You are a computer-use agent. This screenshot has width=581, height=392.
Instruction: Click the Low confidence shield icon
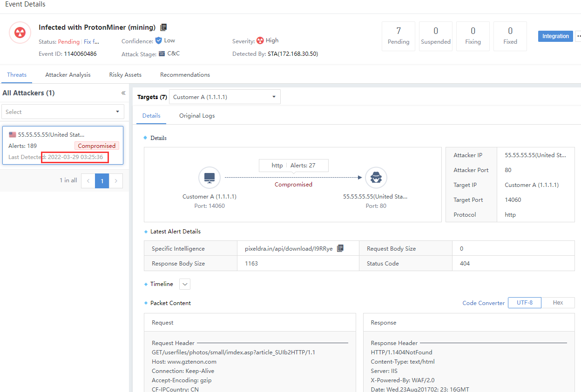(159, 41)
